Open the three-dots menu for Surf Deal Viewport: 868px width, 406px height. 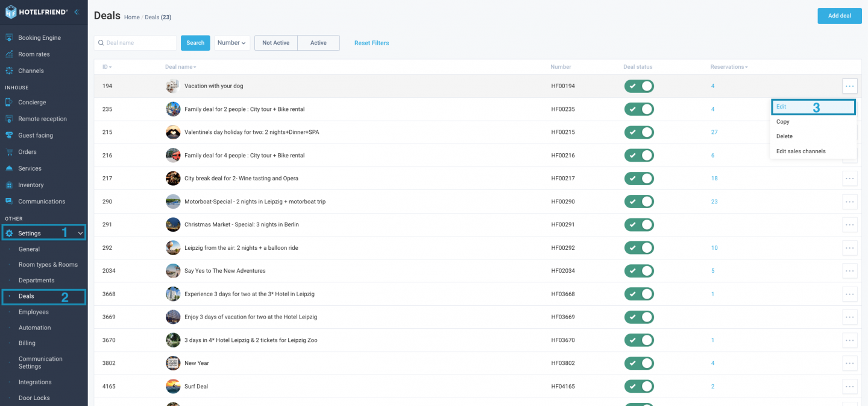pos(850,386)
